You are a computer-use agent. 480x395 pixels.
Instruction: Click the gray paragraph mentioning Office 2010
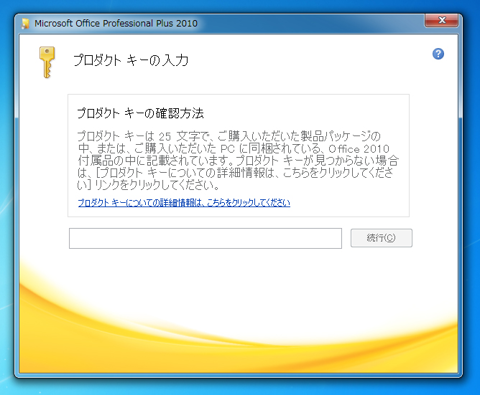pos(238,161)
